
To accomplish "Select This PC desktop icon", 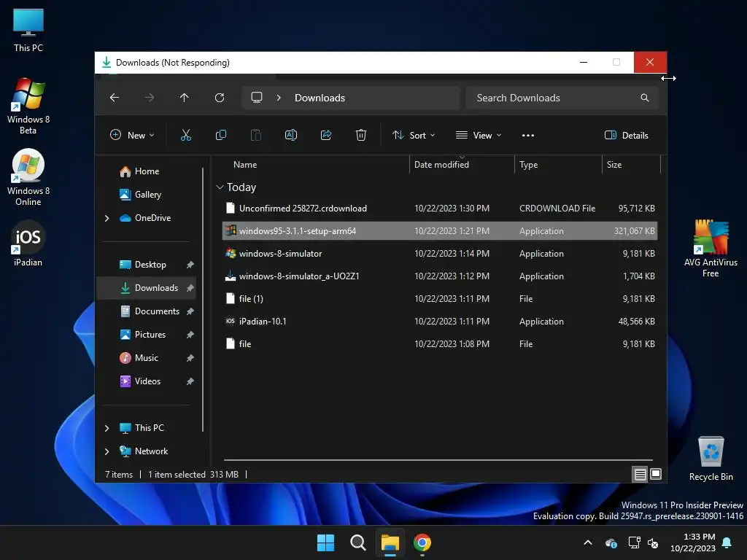I will pos(28,30).
